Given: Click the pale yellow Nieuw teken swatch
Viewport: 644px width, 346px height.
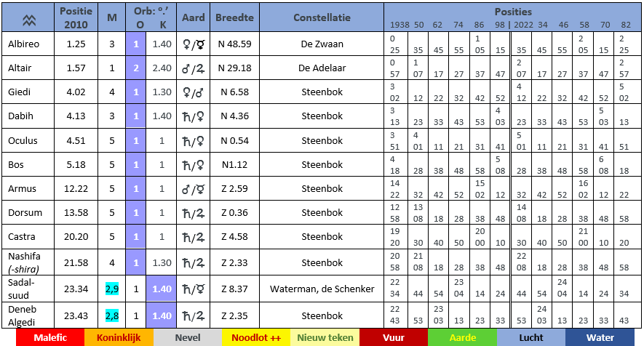Looking at the screenshot, I should click(325, 337).
